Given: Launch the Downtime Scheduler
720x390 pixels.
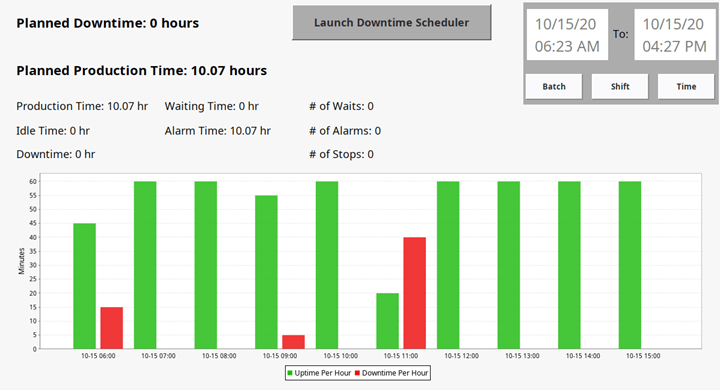Looking at the screenshot, I should point(392,23).
